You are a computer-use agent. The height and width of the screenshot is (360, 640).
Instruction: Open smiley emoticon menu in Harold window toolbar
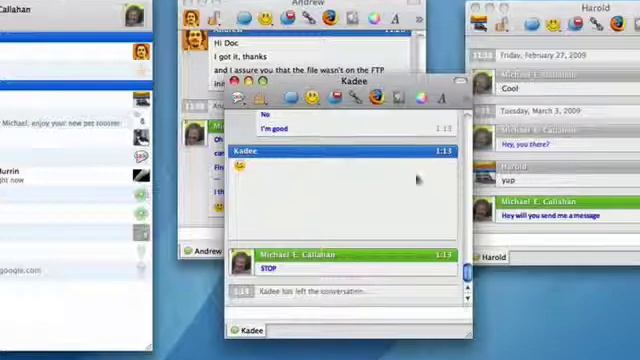[x=553, y=24]
